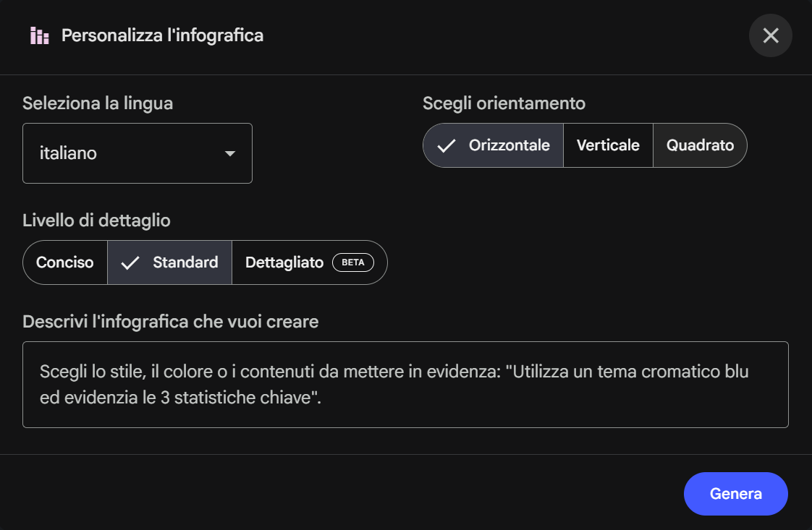Set detail level to Conciso
812x530 pixels.
tap(65, 262)
